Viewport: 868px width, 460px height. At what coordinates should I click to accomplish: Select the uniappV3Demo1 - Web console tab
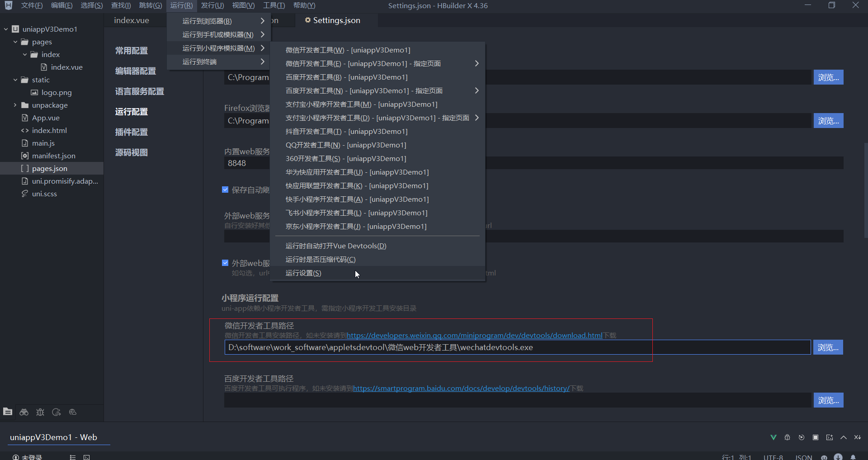53,437
